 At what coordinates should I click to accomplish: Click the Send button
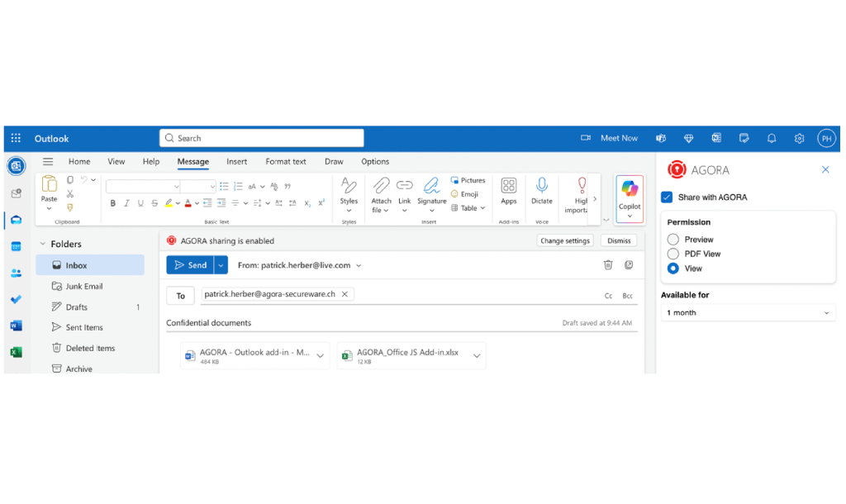pyautogui.click(x=191, y=264)
